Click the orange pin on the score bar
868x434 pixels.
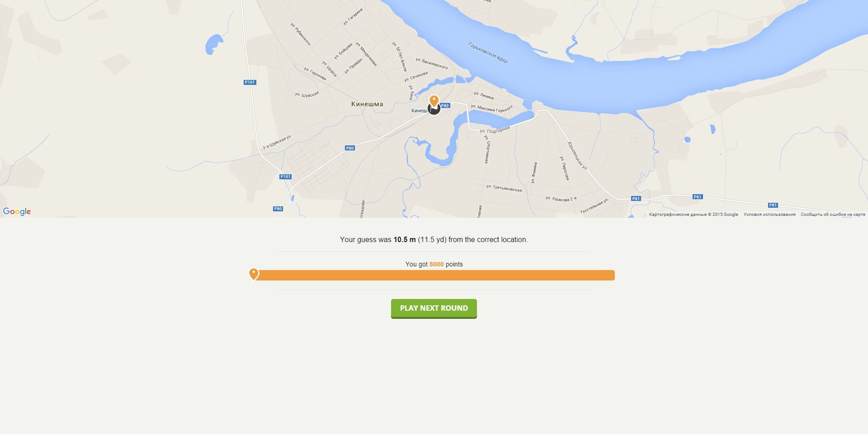(x=254, y=274)
